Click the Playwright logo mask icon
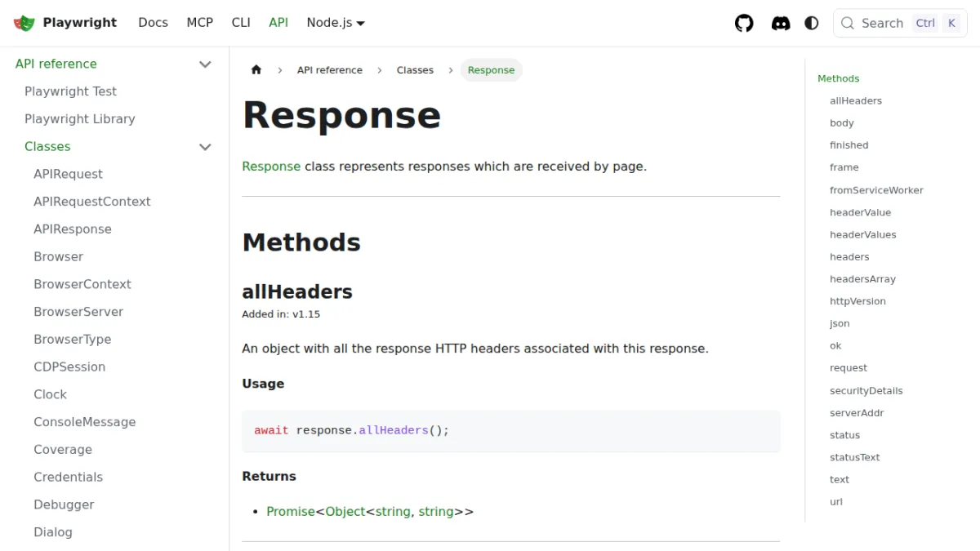Screen dimensions: 980x551 click(x=24, y=23)
